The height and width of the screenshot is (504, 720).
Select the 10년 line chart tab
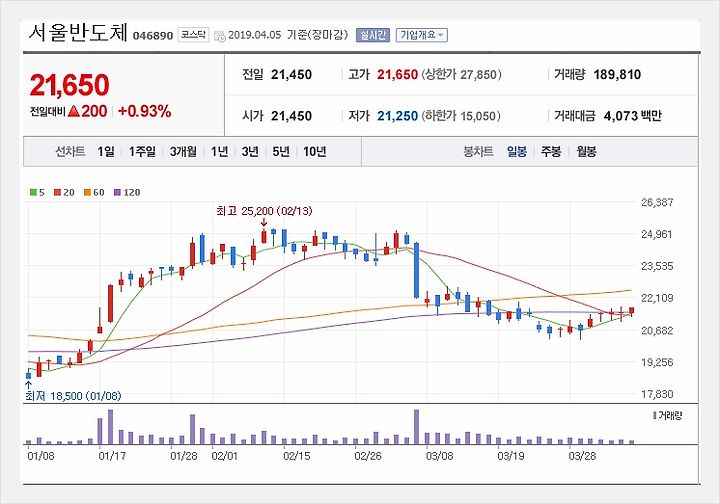315,151
